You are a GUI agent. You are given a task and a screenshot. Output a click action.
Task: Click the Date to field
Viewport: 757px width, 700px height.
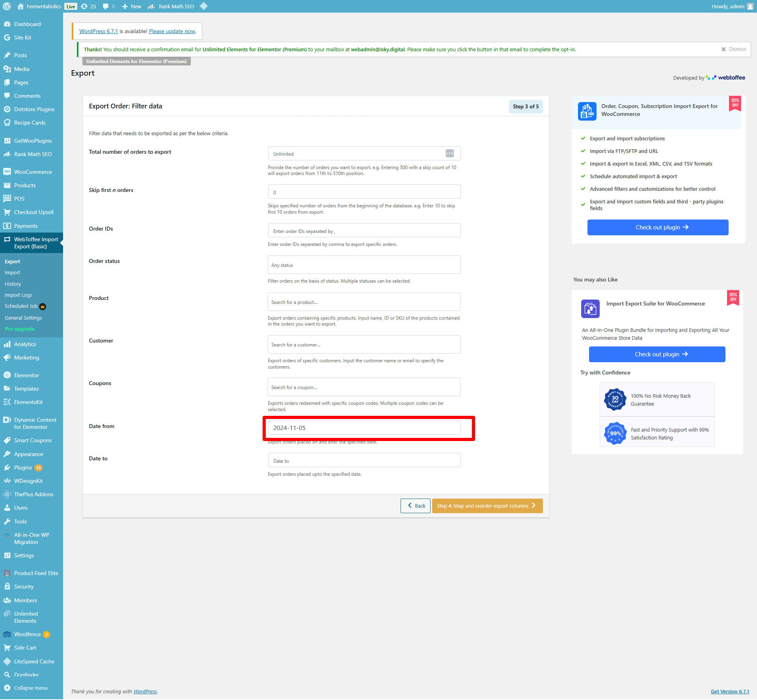pos(364,460)
